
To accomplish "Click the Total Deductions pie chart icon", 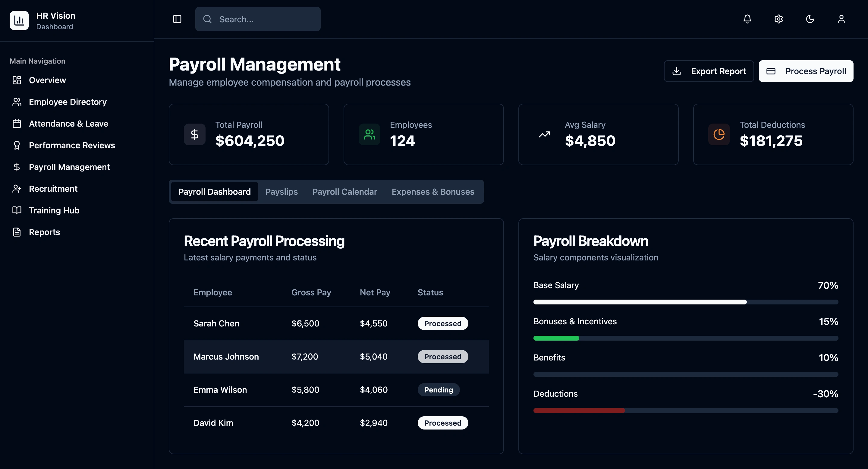I will click(719, 134).
